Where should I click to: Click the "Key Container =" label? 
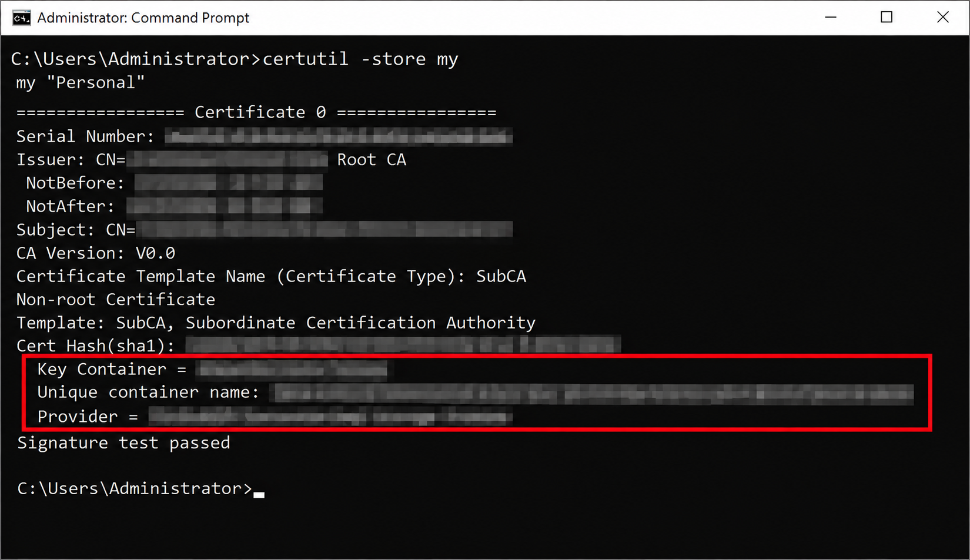[112, 370]
